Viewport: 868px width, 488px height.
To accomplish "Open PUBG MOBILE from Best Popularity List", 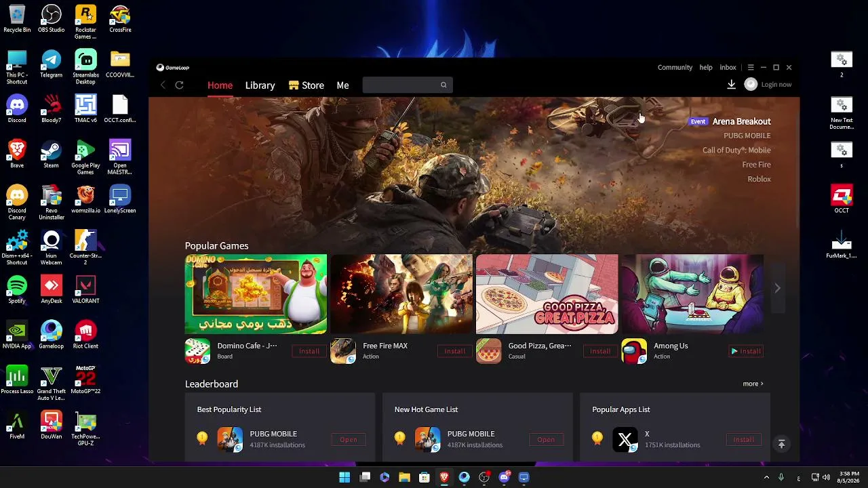I will coord(349,439).
